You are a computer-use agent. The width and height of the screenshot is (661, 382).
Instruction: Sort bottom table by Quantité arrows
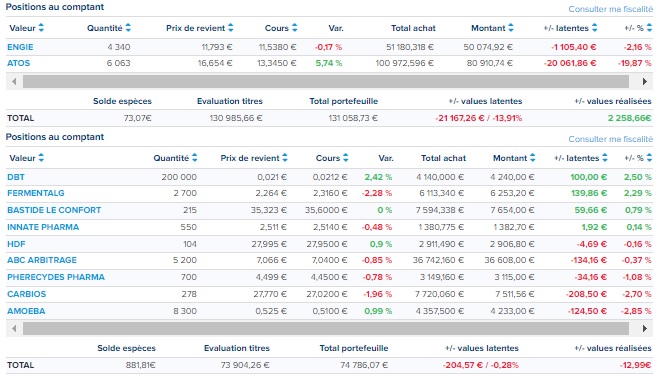[x=194, y=158]
